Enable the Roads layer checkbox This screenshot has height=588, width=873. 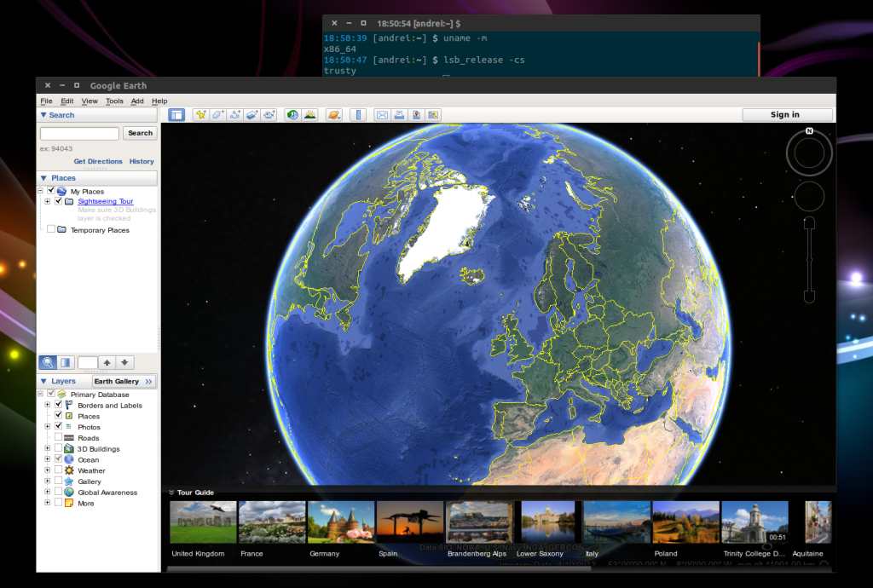(x=59, y=437)
